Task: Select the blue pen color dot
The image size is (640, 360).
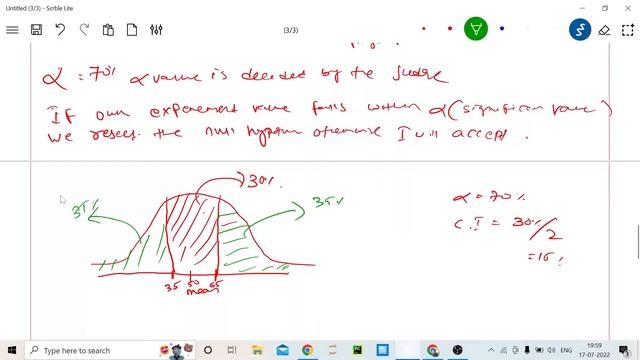Action: pos(502,29)
